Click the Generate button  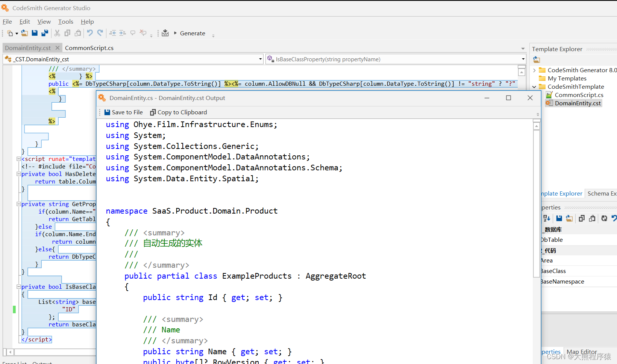[x=193, y=33]
